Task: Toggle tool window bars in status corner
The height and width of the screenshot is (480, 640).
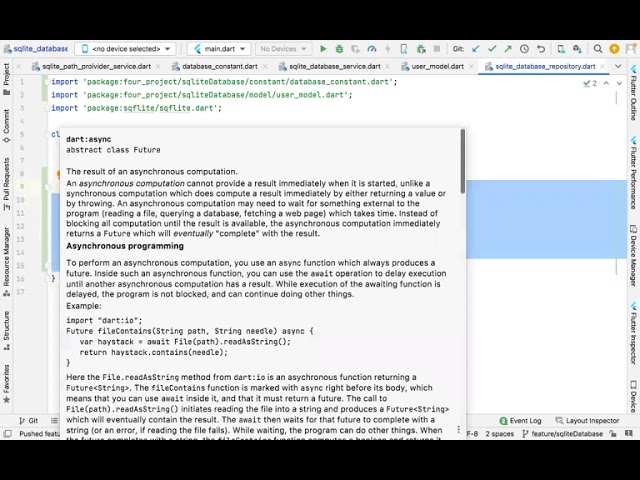Action: pos(8,434)
